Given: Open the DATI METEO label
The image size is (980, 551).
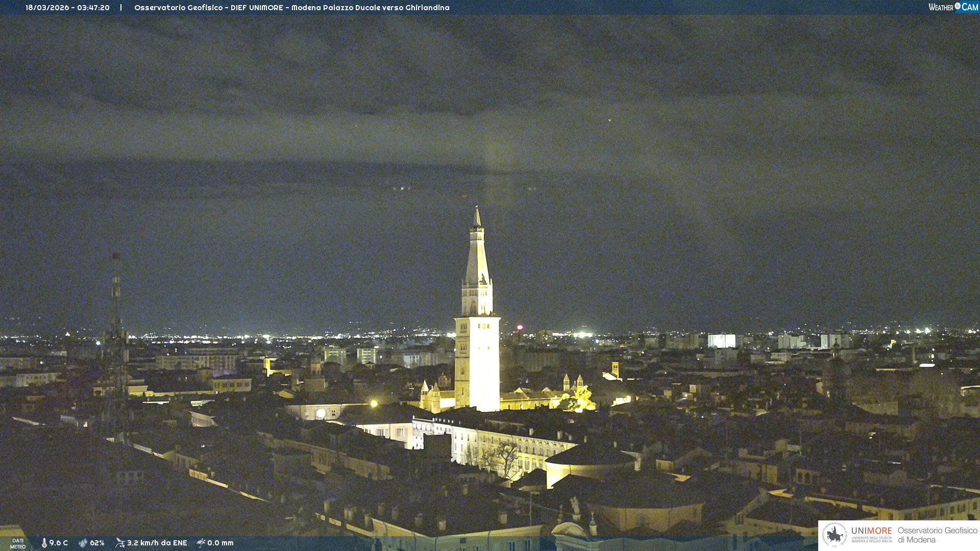Looking at the screenshot, I should 18,543.
